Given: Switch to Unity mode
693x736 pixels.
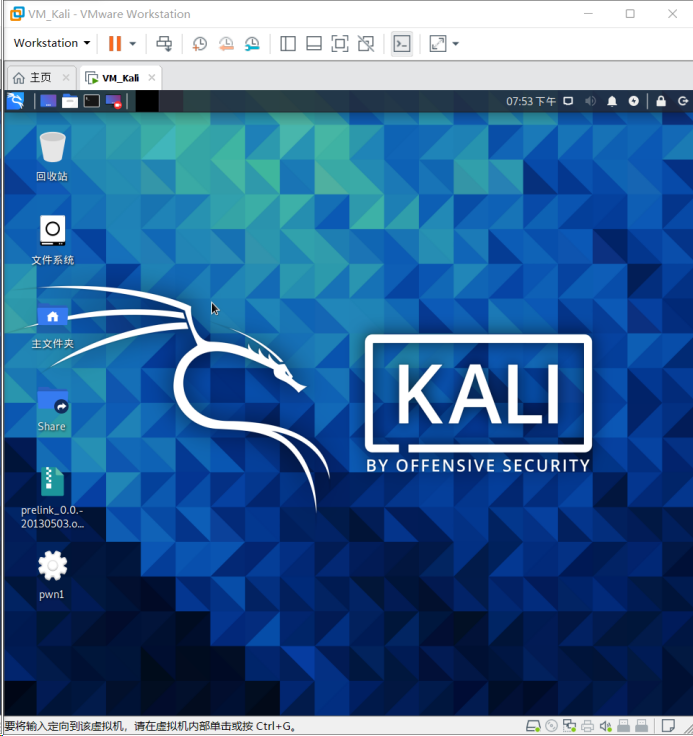Looking at the screenshot, I should [x=366, y=44].
